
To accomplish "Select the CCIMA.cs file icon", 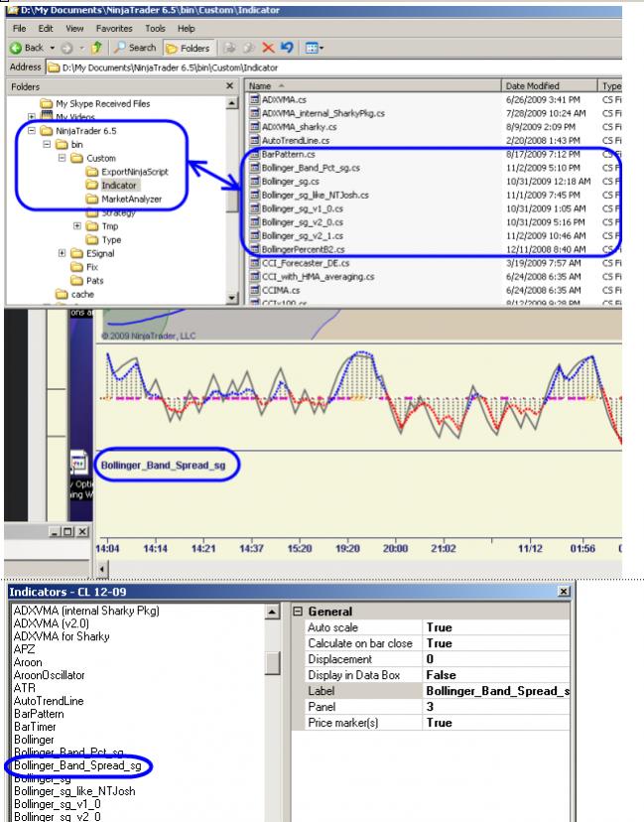I will click(255, 291).
